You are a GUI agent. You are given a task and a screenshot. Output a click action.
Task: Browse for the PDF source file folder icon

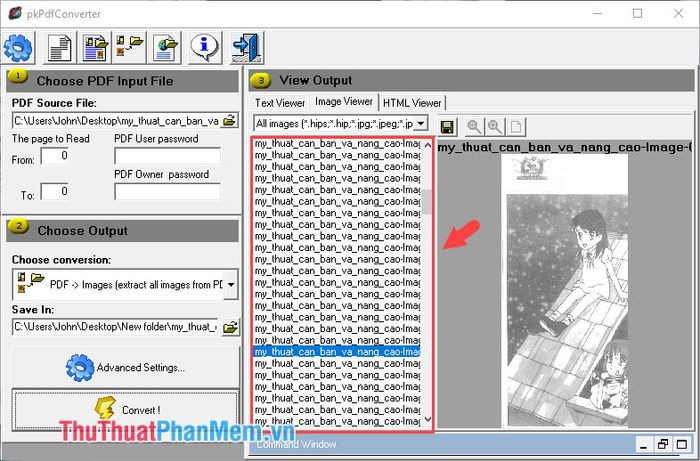pyautogui.click(x=229, y=120)
